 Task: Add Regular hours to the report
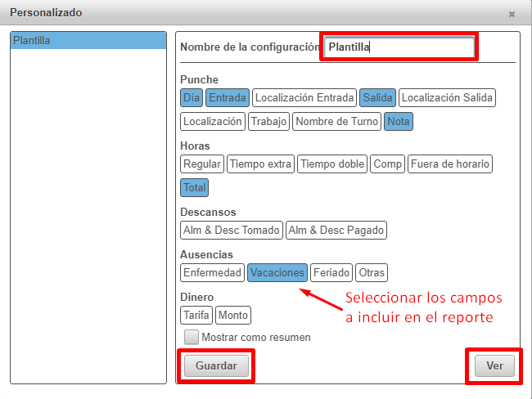tap(202, 164)
